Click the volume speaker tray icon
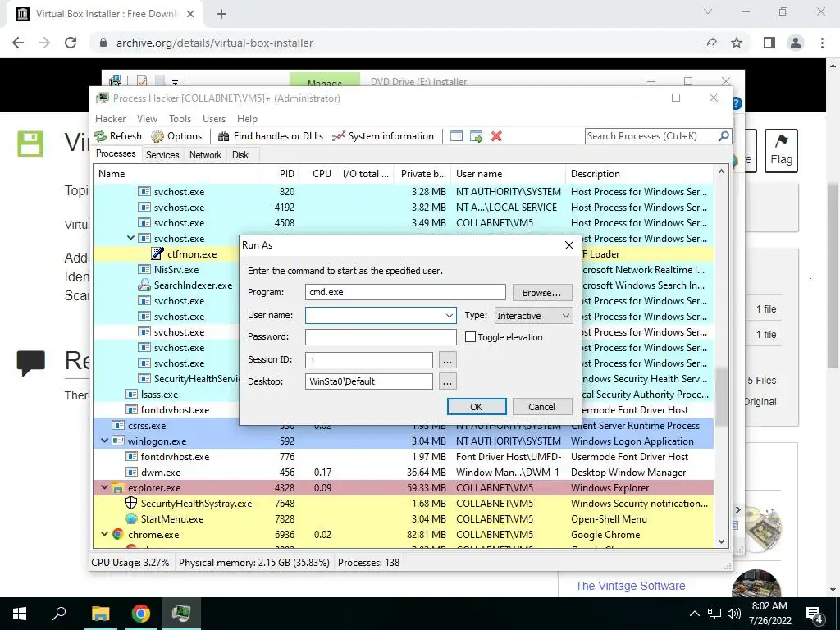 click(x=734, y=614)
